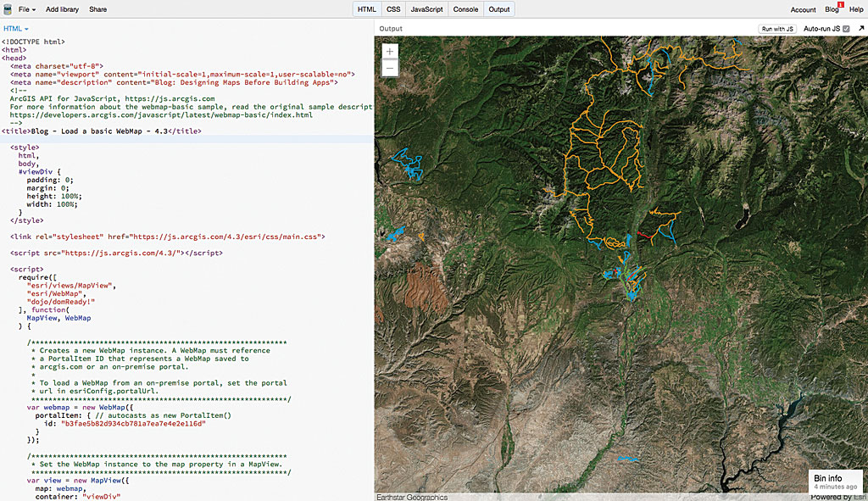Image resolution: width=868 pixels, height=501 pixels.
Task: Open the File dropdown menu
Action: click(27, 9)
